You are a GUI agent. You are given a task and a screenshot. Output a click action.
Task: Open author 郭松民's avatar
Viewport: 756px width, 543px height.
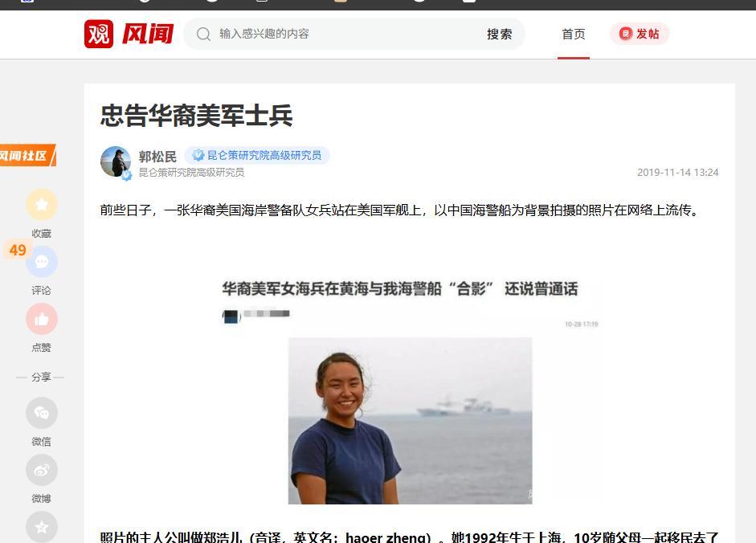tap(116, 162)
